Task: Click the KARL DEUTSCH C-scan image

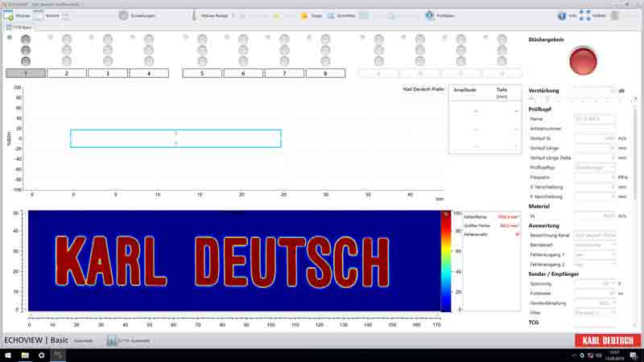Action: click(234, 261)
